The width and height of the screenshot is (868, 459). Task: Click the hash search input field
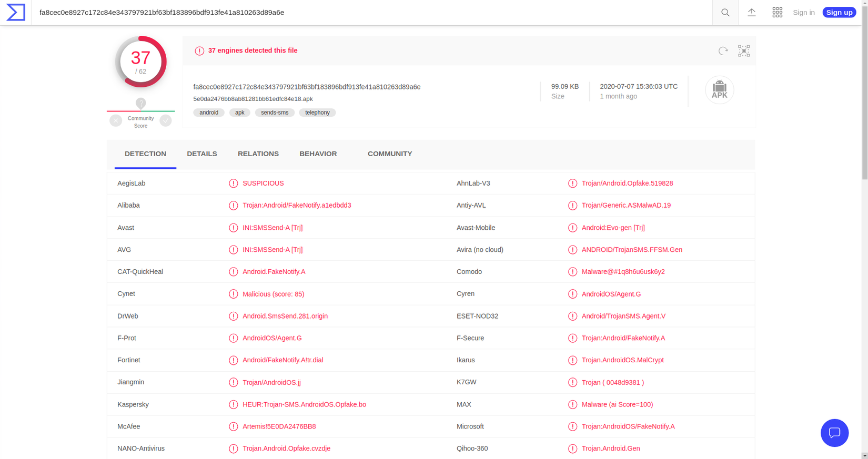(368, 13)
